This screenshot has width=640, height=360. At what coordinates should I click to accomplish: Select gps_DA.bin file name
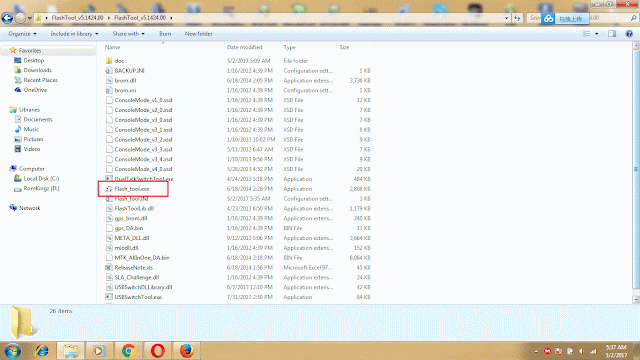(129, 228)
